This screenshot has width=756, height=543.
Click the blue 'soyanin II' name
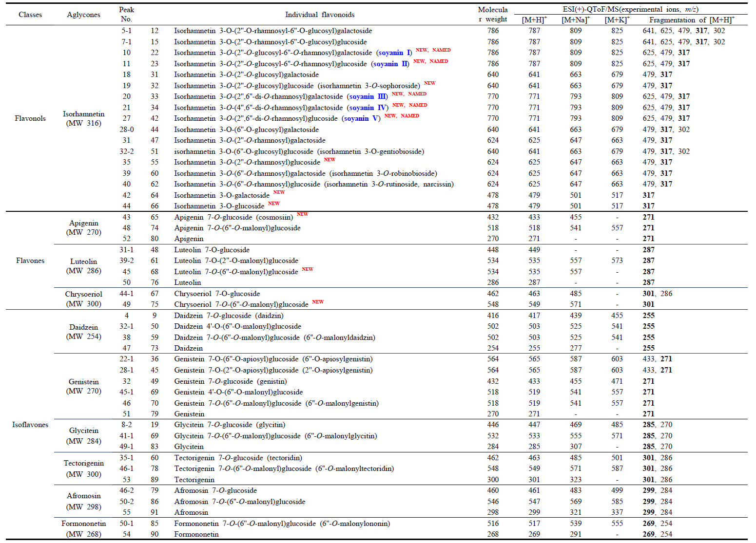[391, 64]
